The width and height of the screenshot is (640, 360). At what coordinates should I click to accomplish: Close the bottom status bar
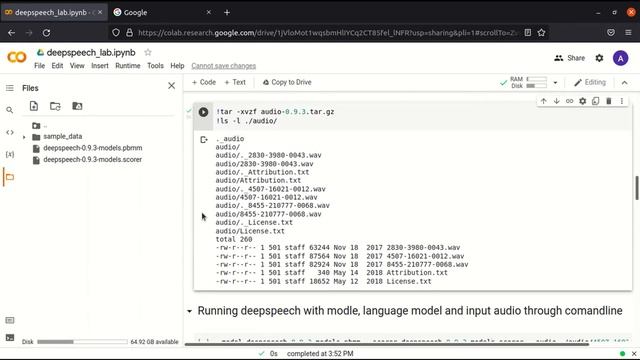(x=634, y=353)
